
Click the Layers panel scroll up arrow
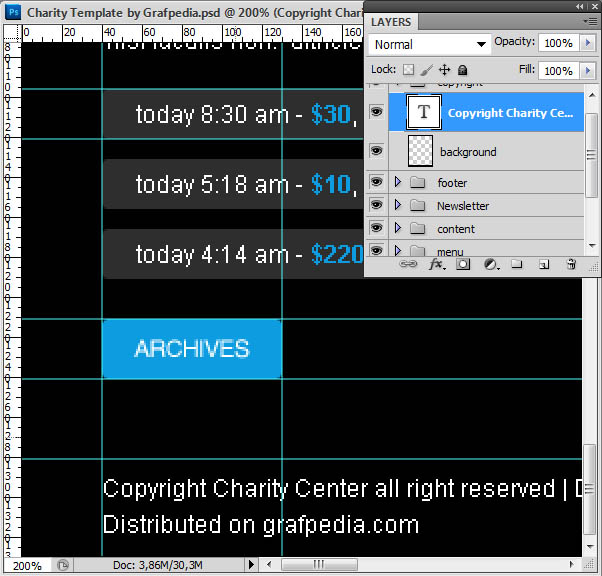click(592, 95)
